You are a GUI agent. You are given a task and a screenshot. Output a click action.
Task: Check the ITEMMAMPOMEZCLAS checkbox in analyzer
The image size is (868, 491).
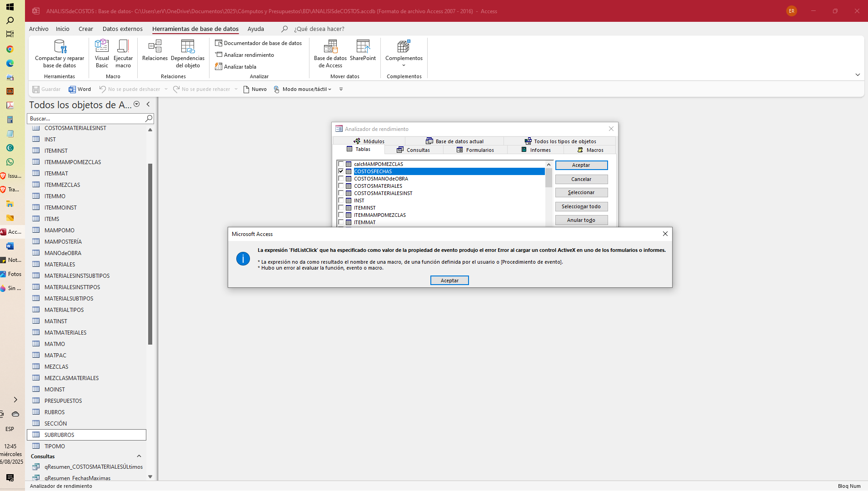point(341,215)
